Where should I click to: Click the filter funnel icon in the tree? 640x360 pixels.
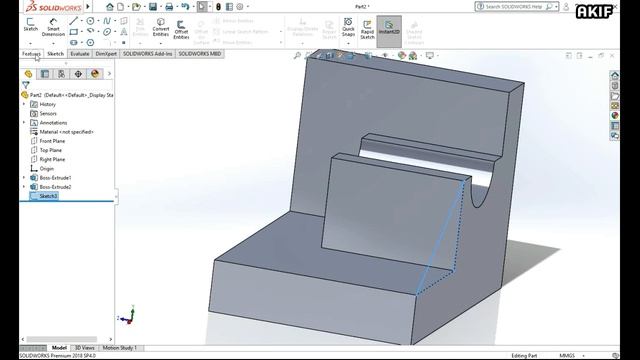26,85
